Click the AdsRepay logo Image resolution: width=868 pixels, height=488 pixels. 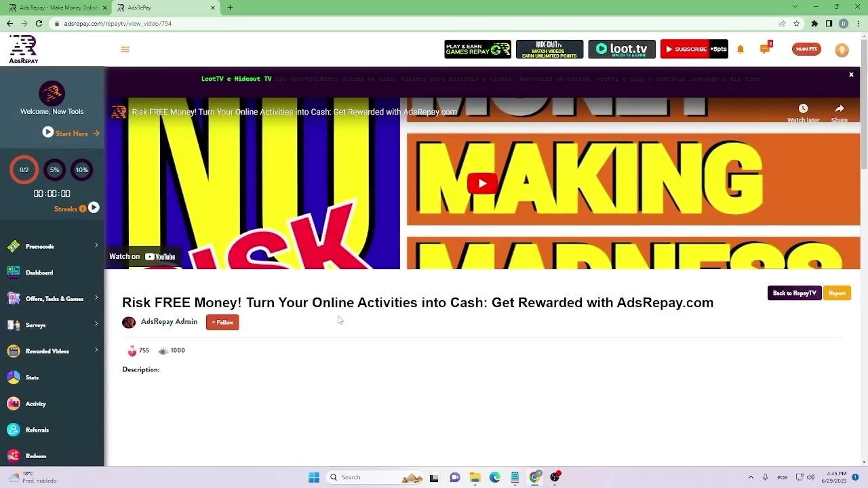tap(24, 49)
